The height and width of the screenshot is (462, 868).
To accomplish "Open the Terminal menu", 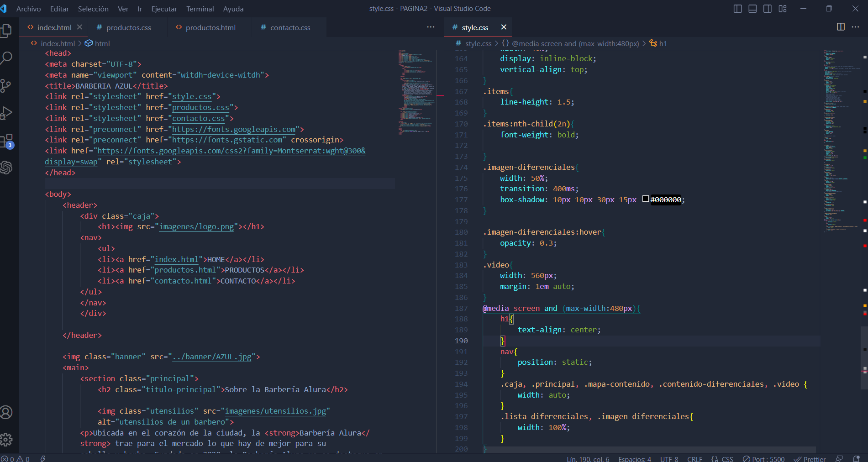I will click(200, 9).
